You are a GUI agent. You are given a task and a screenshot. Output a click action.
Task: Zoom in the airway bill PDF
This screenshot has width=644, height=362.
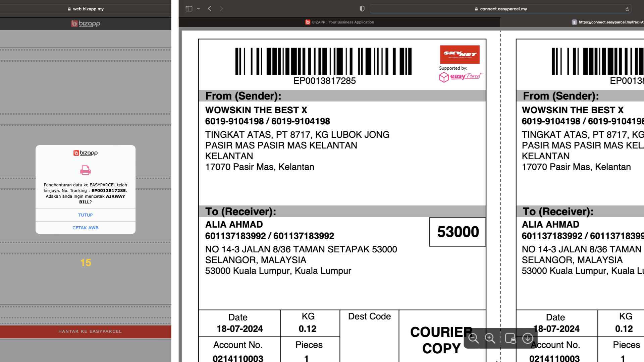pyautogui.click(x=490, y=339)
